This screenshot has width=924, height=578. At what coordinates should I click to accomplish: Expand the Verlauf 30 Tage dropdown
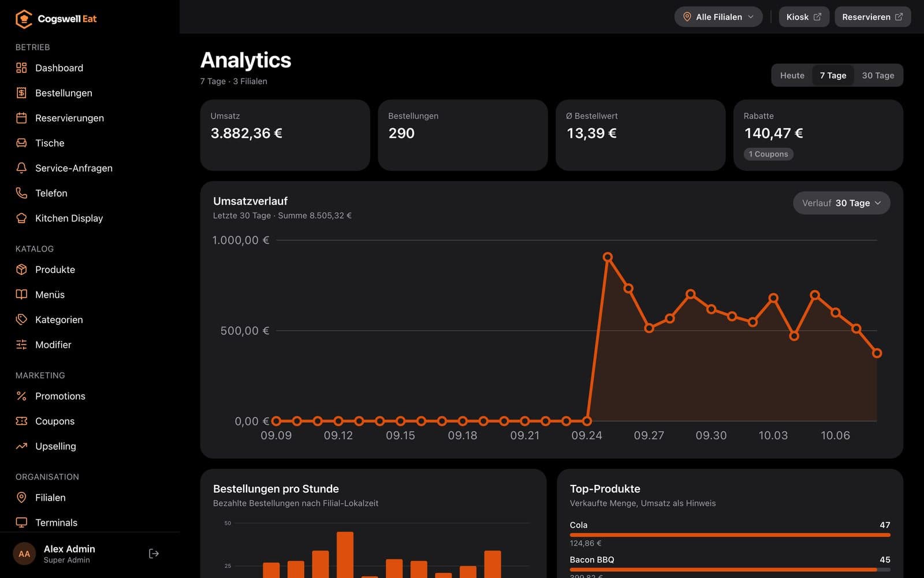[x=841, y=203]
